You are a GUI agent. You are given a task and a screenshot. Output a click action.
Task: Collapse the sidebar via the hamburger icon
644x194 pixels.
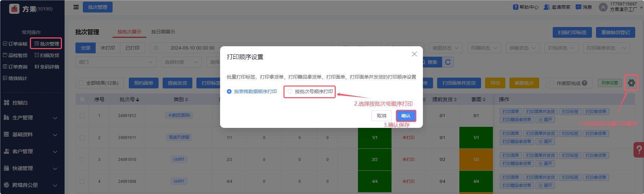click(76, 7)
